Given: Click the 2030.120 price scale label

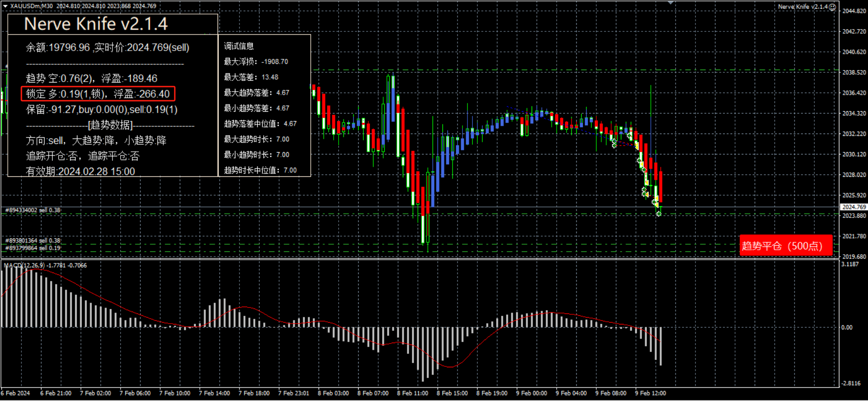Looking at the screenshot, I should tap(854, 154).
